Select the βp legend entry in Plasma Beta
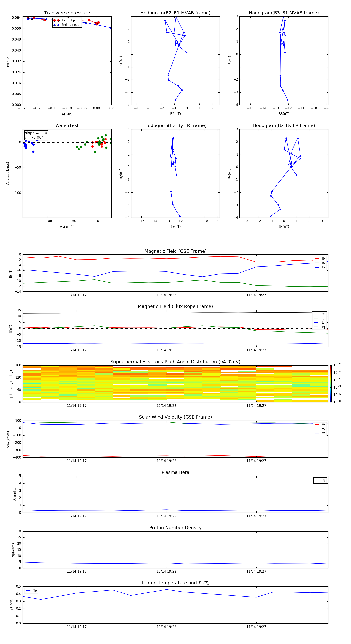This screenshot has width=351, height=644. point(320,480)
